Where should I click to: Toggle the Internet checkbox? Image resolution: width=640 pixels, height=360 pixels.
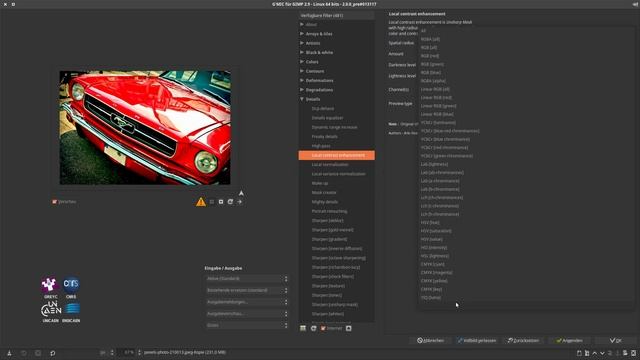(x=323, y=328)
